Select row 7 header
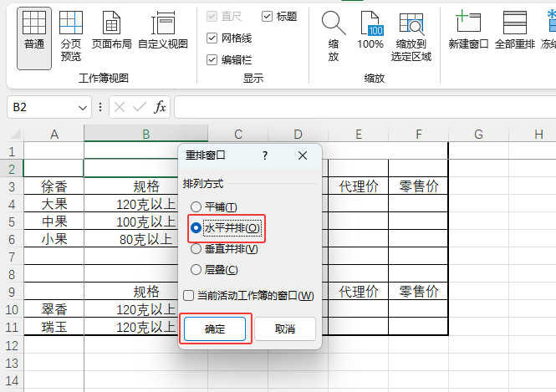556x392 pixels. click(x=12, y=257)
